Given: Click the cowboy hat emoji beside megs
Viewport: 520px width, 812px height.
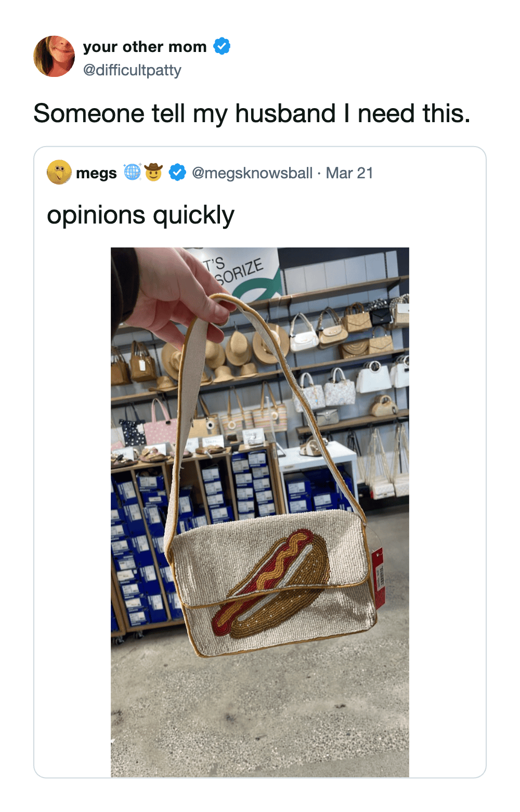Looking at the screenshot, I should point(153,172).
